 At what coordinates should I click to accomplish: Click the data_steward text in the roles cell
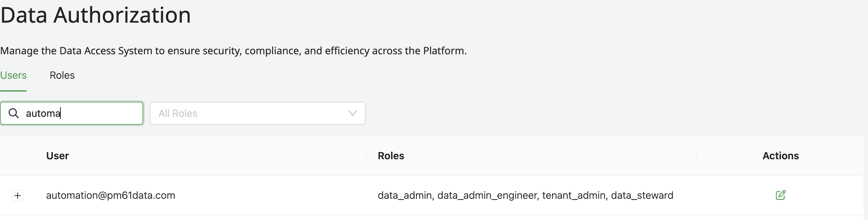(642, 195)
